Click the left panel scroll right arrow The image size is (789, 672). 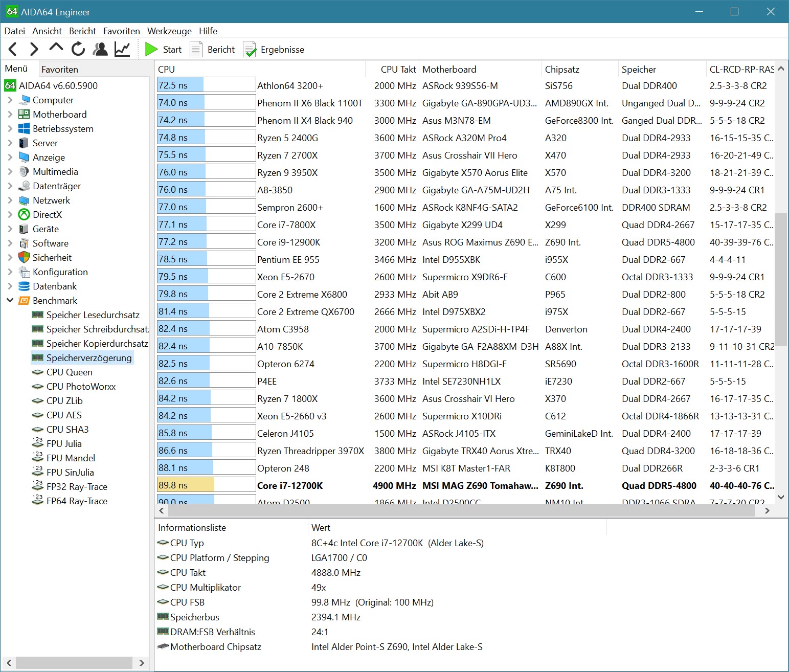pyautogui.click(x=142, y=663)
